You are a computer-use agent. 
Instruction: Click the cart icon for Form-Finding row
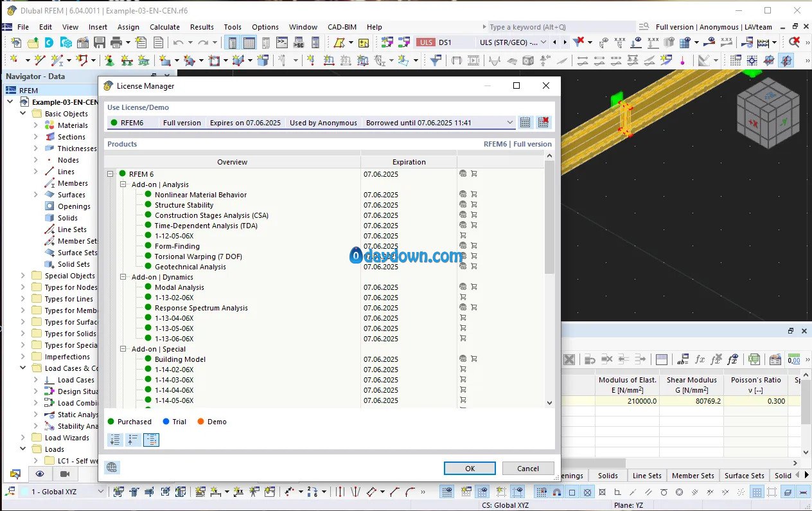tap(474, 246)
